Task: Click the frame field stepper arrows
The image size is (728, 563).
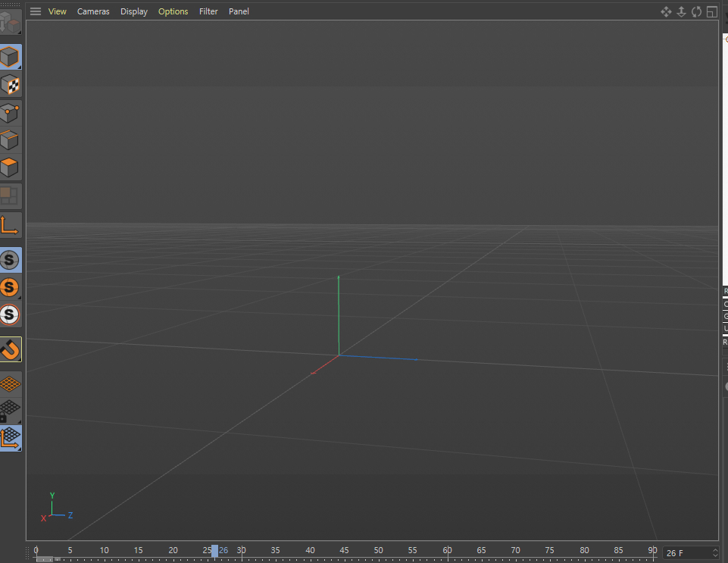Action: pos(715,553)
